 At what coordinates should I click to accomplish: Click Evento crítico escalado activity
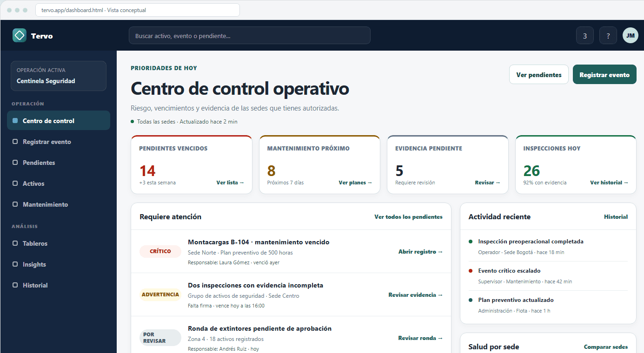(509, 271)
